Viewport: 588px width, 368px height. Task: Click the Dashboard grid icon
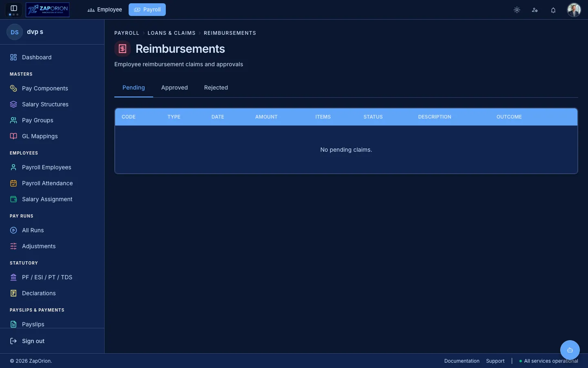point(13,57)
